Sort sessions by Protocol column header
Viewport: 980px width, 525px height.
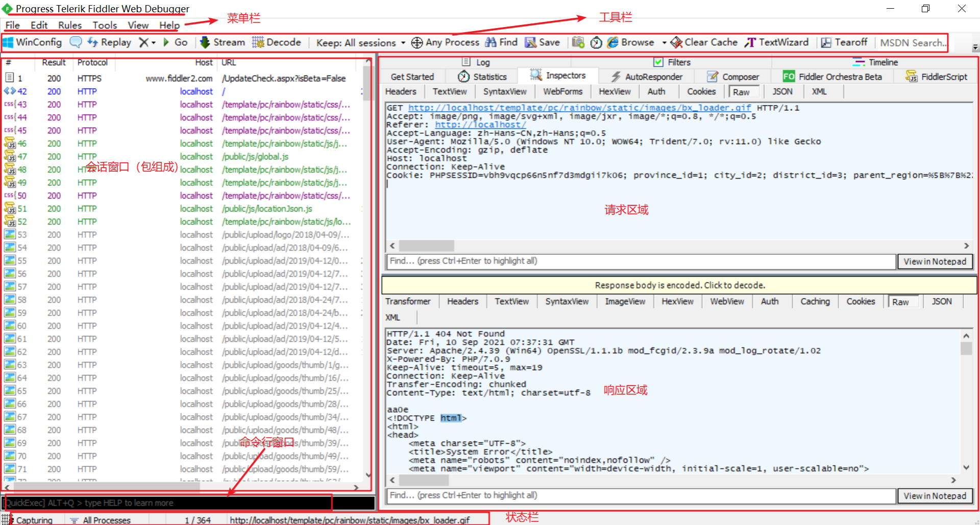[92, 62]
